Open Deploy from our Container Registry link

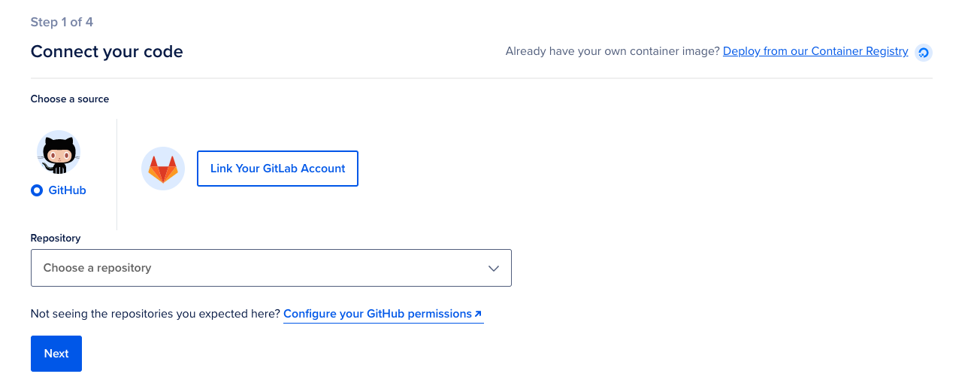click(x=815, y=51)
